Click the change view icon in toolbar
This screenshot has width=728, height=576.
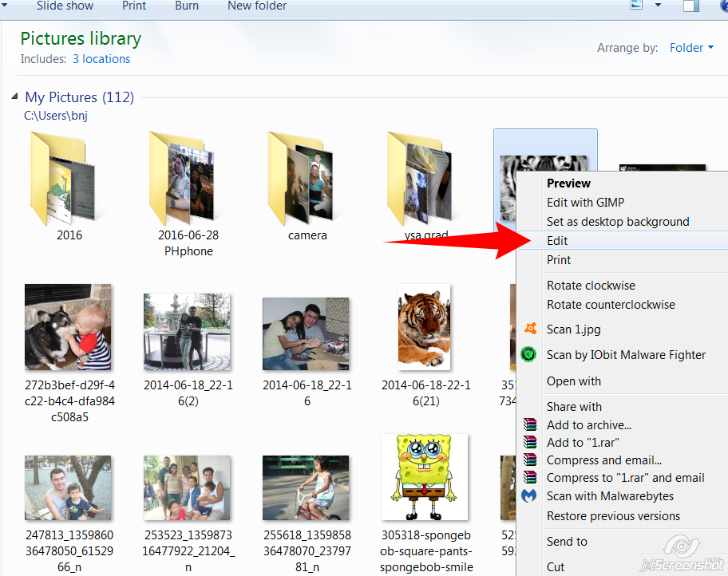(636, 5)
